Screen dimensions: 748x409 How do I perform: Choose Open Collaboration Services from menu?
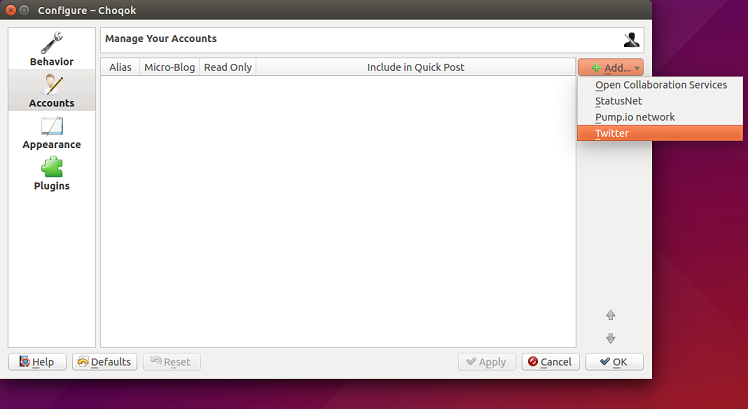pos(660,85)
